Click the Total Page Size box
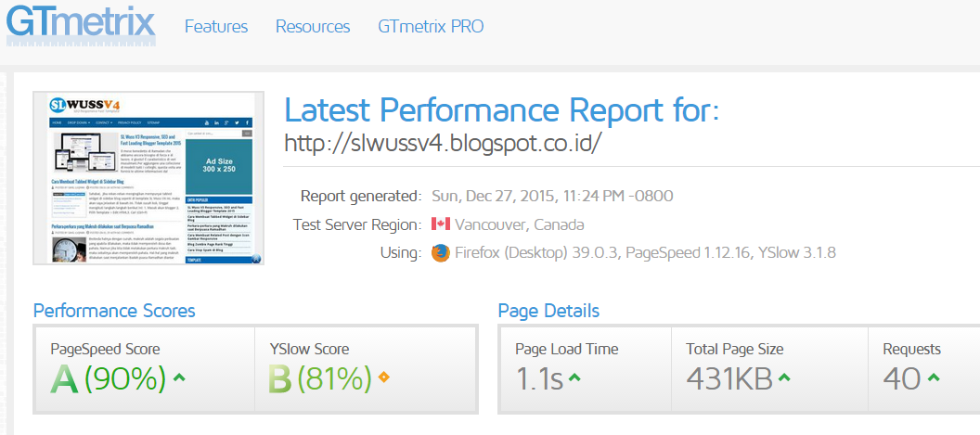Image resolution: width=980 pixels, height=435 pixels. pos(770,369)
